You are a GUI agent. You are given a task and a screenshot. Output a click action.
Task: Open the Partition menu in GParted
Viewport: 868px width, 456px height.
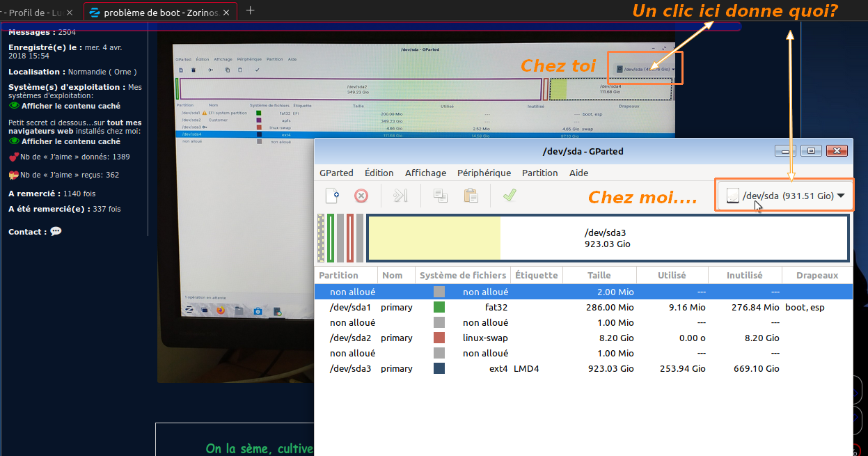(539, 173)
